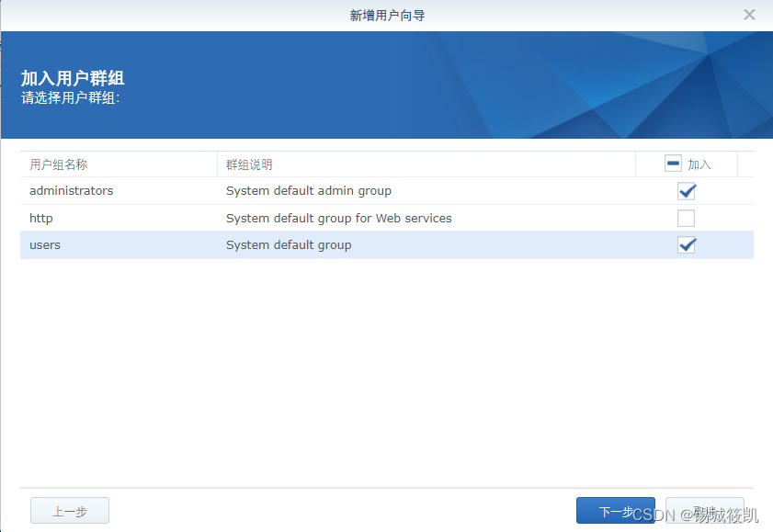Uncheck the users group join checkbox

[x=687, y=244]
